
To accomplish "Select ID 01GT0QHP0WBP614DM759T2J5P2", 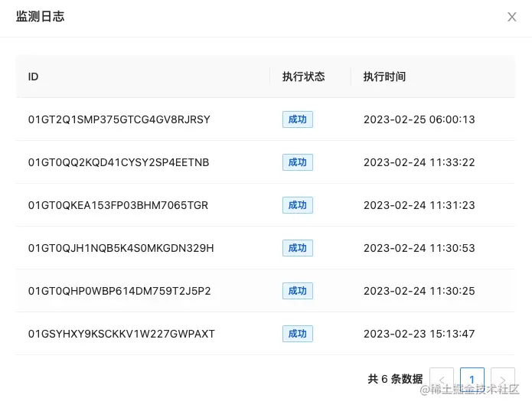I will coord(119,291).
